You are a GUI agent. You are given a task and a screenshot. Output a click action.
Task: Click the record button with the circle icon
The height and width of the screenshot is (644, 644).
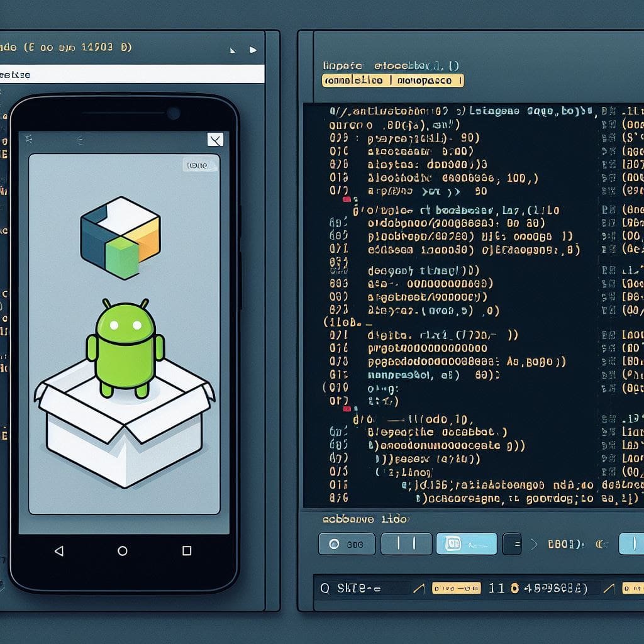(347, 544)
